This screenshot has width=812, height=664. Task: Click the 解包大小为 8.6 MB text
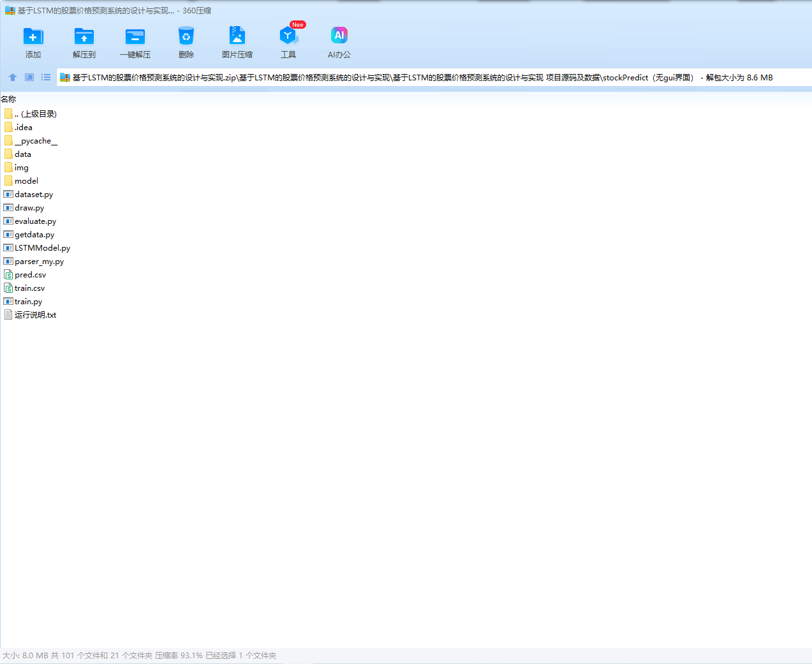pos(739,78)
